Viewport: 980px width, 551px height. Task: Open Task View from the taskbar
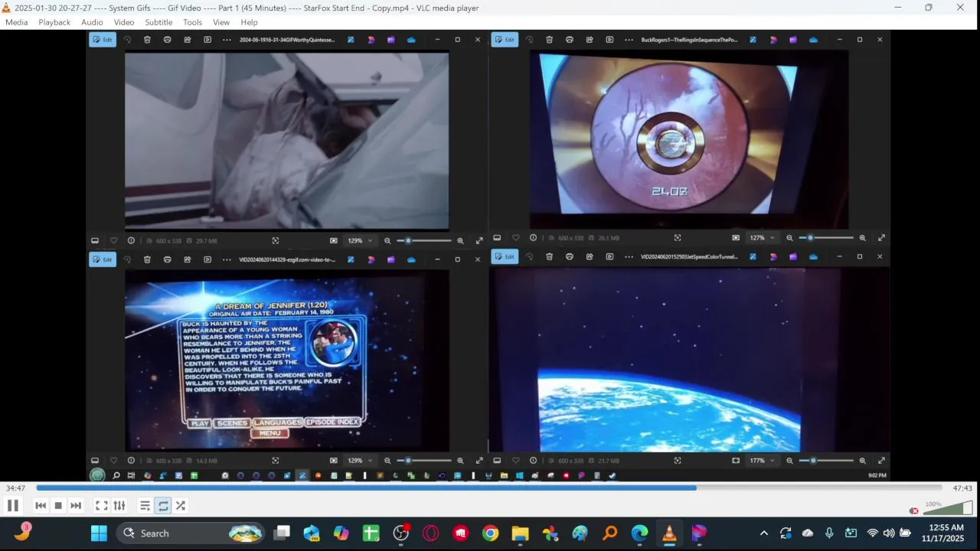pos(283,533)
